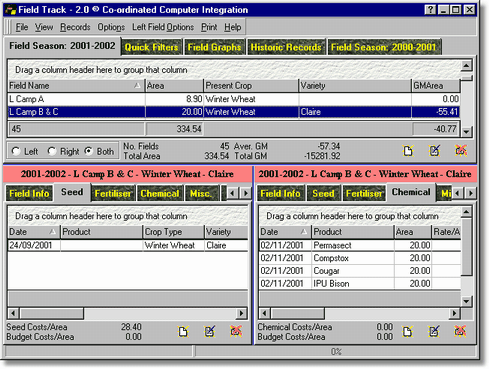Open Fertiliser tab in right pane

pos(364,193)
